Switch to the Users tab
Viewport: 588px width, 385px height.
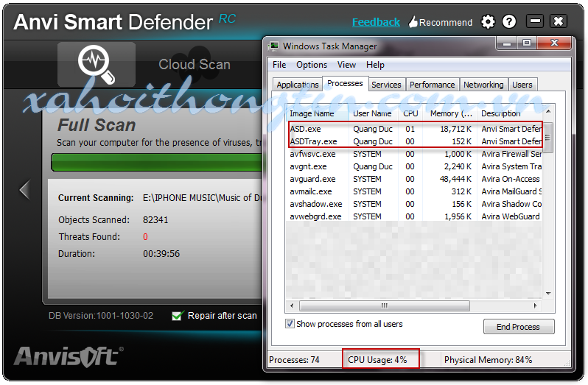pyautogui.click(x=522, y=85)
